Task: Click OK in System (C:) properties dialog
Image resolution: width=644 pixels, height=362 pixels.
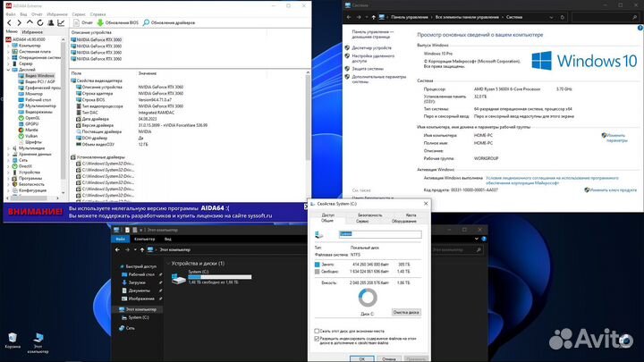Action: pyautogui.click(x=362, y=358)
